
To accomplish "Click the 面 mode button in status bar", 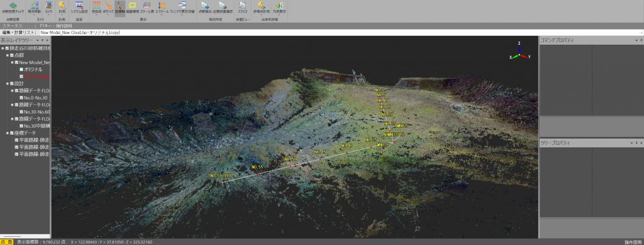I will click(x=10, y=242).
